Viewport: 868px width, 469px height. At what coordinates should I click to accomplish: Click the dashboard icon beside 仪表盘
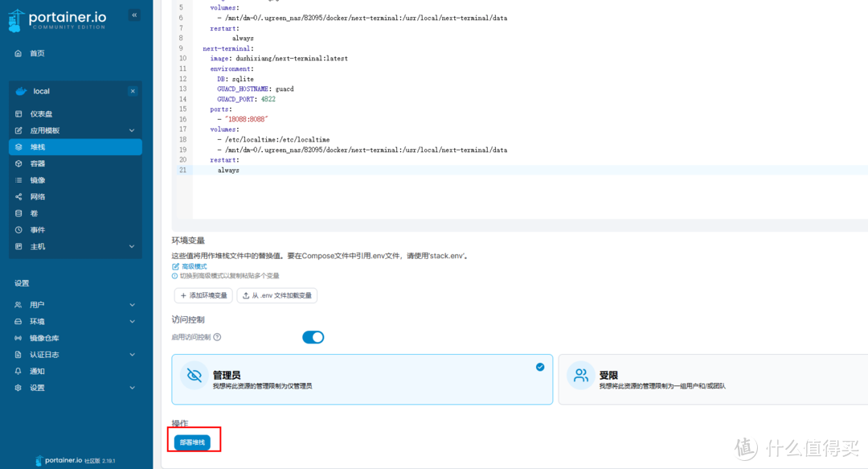point(18,113)
